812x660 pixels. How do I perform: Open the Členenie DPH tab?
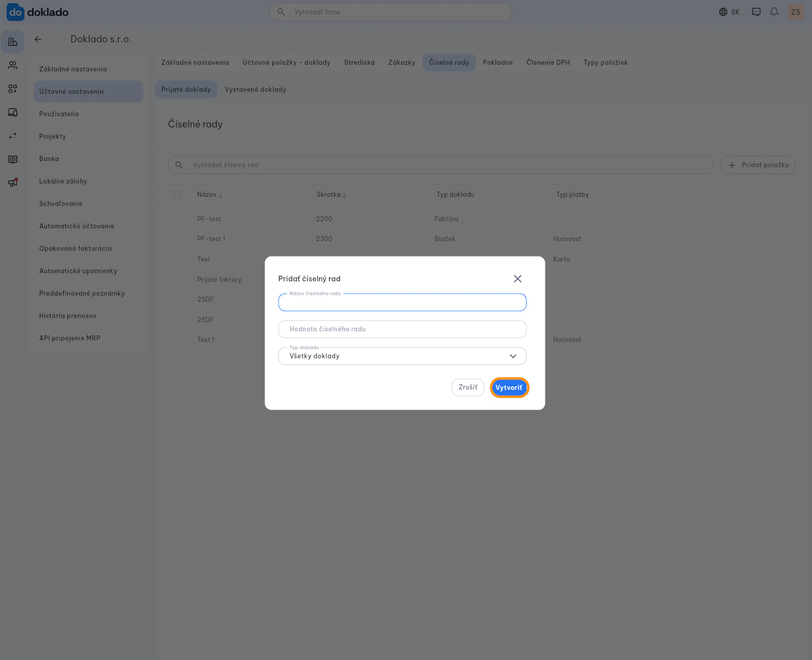click(548, 62)
